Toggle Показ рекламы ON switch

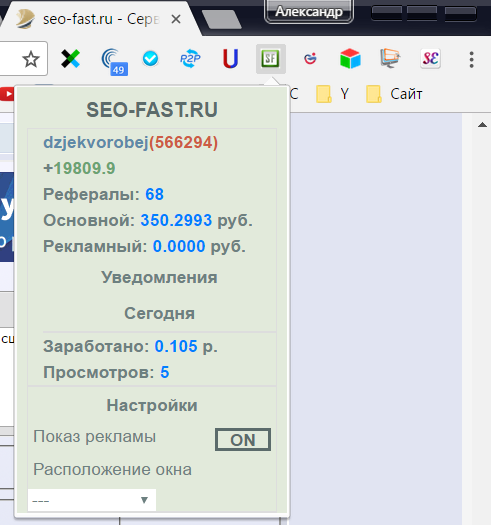243,440
